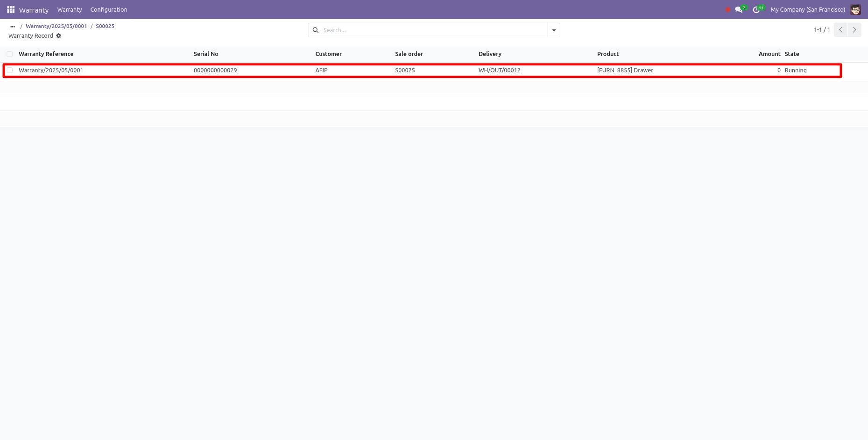Open the apps grid menu icon
The height and width of the screenshot is (440, 868).
[11, 9]
